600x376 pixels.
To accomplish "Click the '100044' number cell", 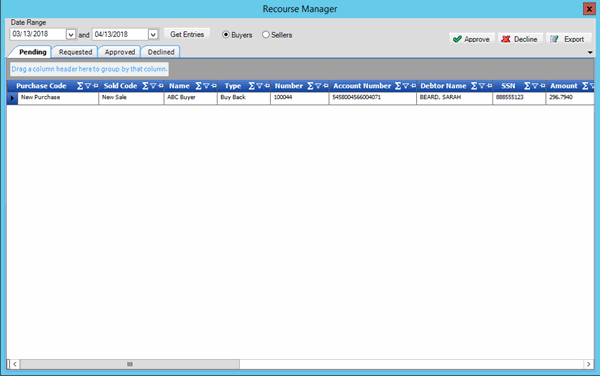I will 300,98.
